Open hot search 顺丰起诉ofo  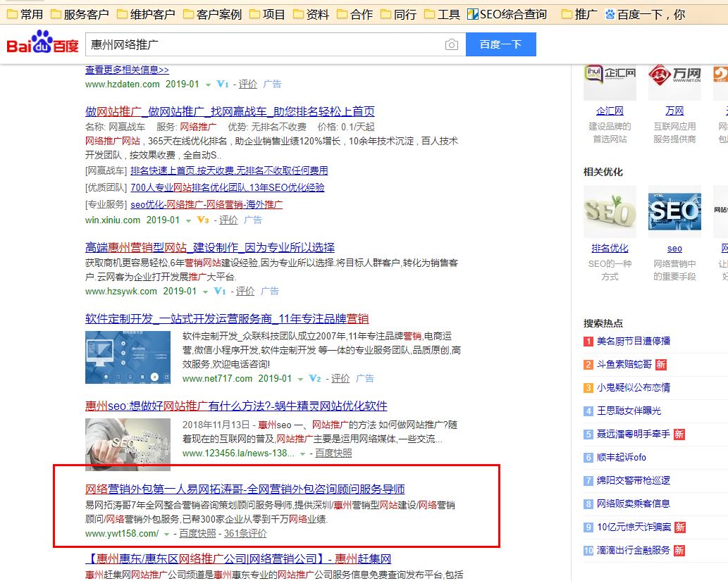621,457
